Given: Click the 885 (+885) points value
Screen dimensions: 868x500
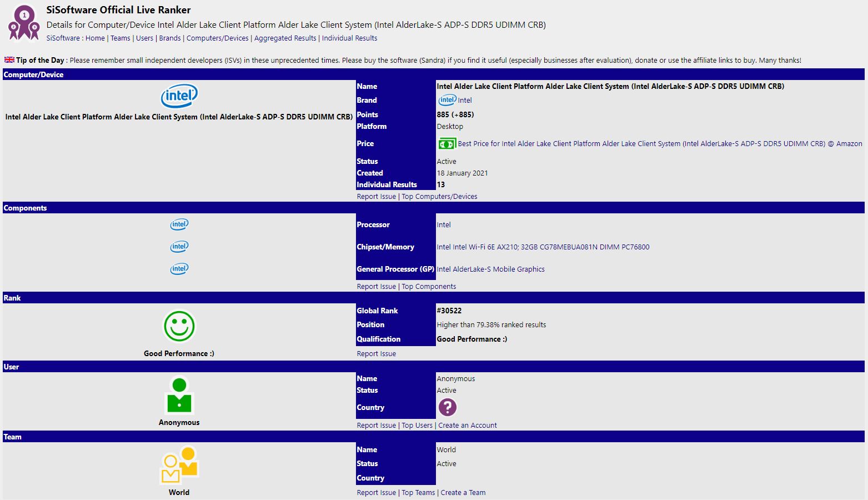Looking at the screenshot, I should coord(455,115).
